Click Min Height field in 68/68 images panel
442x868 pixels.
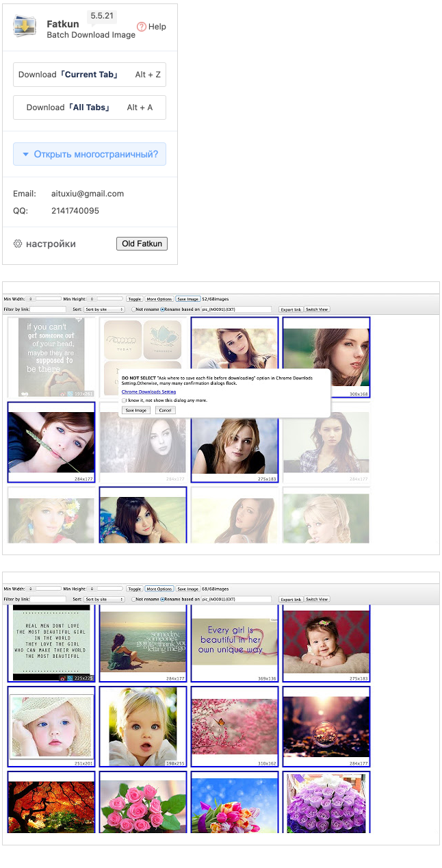tap(92, 589)
